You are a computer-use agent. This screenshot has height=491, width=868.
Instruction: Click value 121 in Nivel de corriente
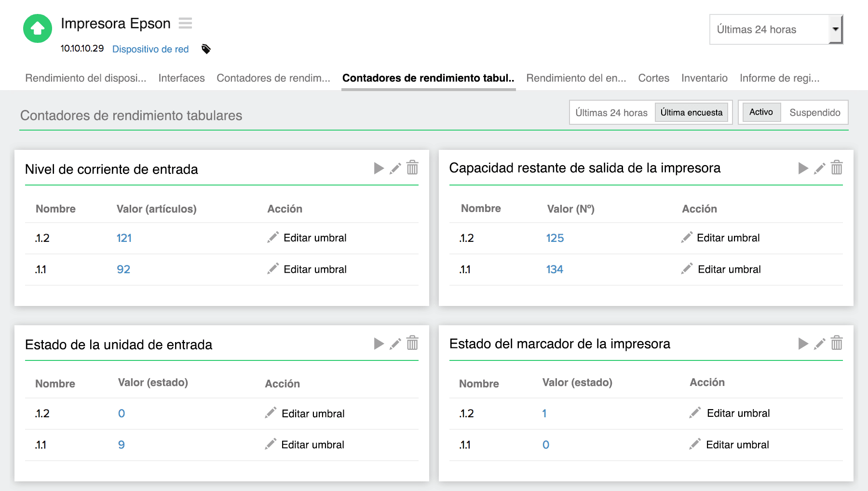coord(123,238)
